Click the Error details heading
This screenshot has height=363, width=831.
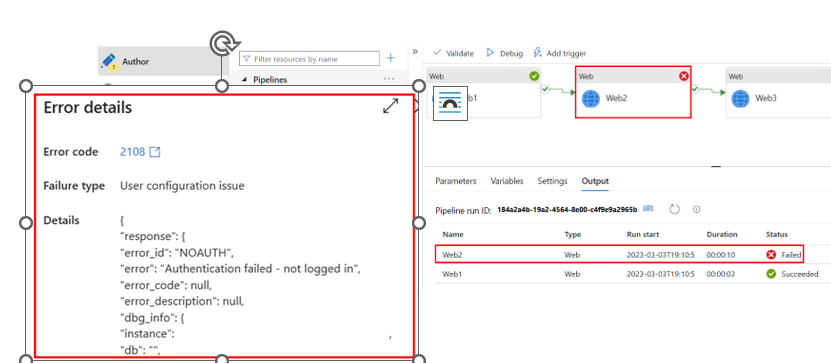click(87, 108)
